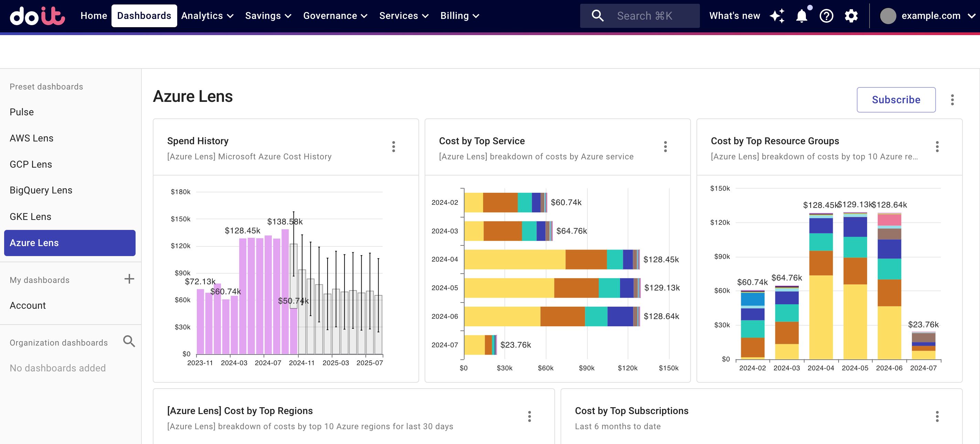
Task: Select the Azure Lens sidebar item
Action: (x=70, y=243)
